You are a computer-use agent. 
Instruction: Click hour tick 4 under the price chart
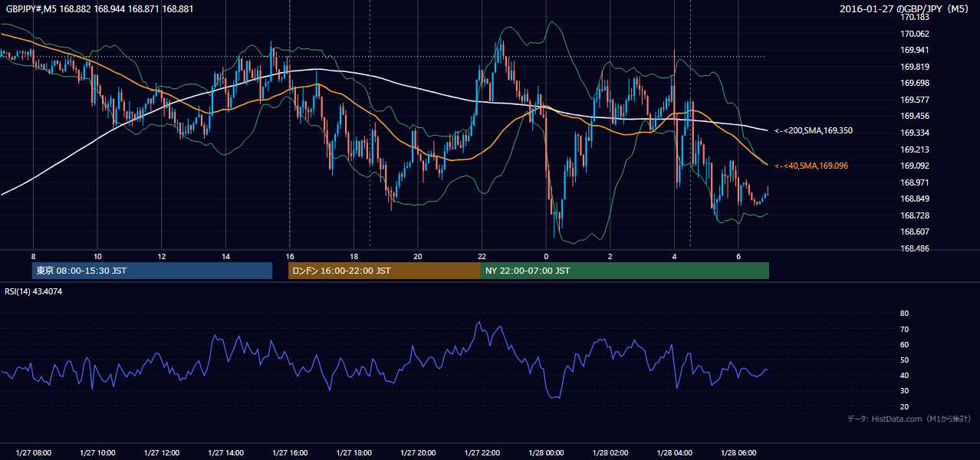(x=674, y=256)
